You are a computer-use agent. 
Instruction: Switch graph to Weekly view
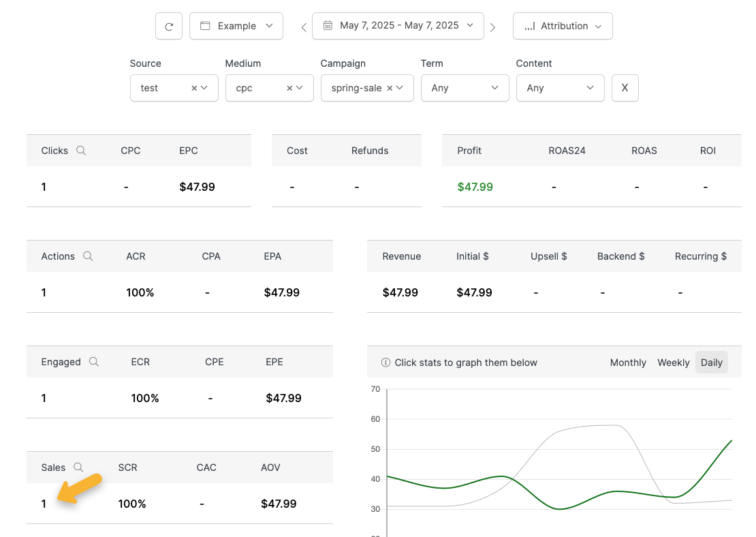[673, 363]
